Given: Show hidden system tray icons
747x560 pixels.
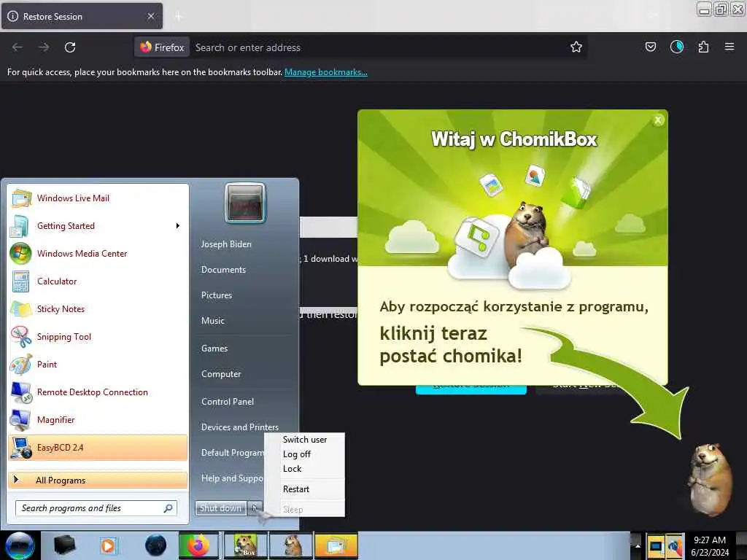Looking at the screenshot, I should [638, 546].
